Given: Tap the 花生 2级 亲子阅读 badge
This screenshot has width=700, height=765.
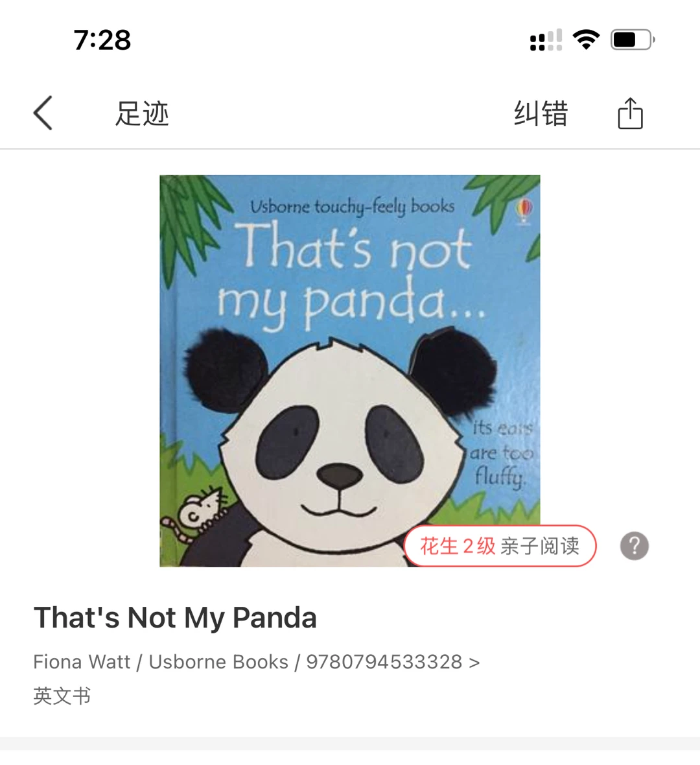Looking at the screenshot, I should (x=500, y=546).
